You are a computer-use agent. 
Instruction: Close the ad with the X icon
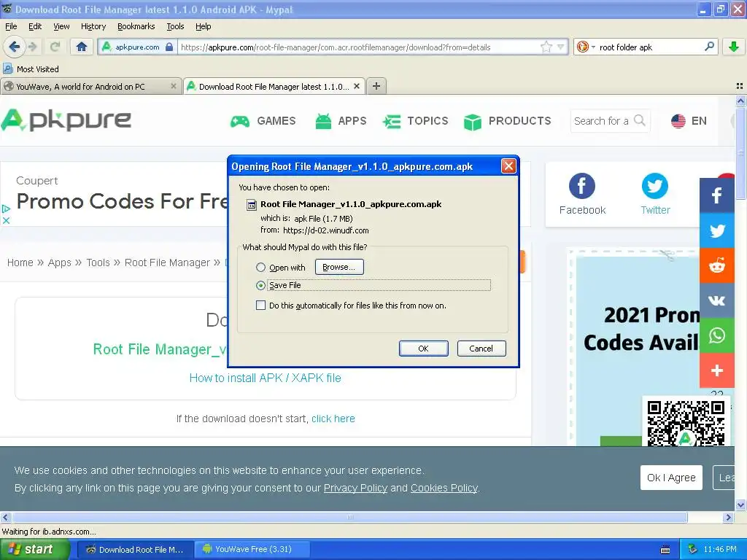(x=6, y=220)
